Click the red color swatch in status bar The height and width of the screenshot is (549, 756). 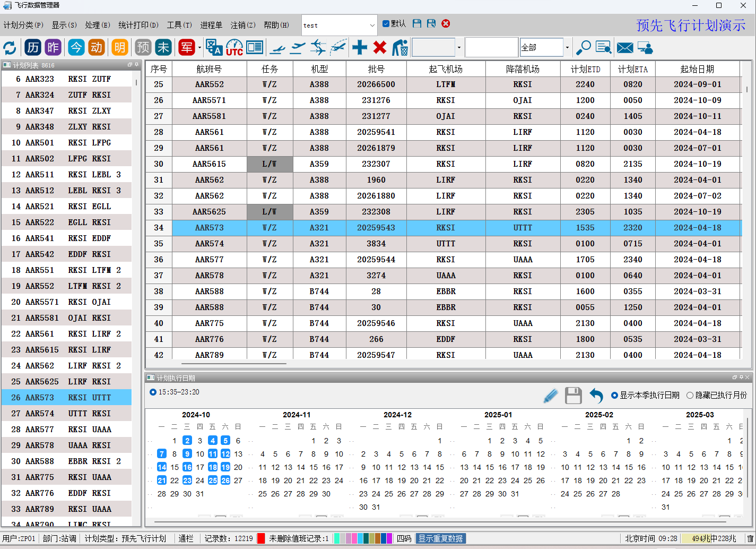(261, 538)
